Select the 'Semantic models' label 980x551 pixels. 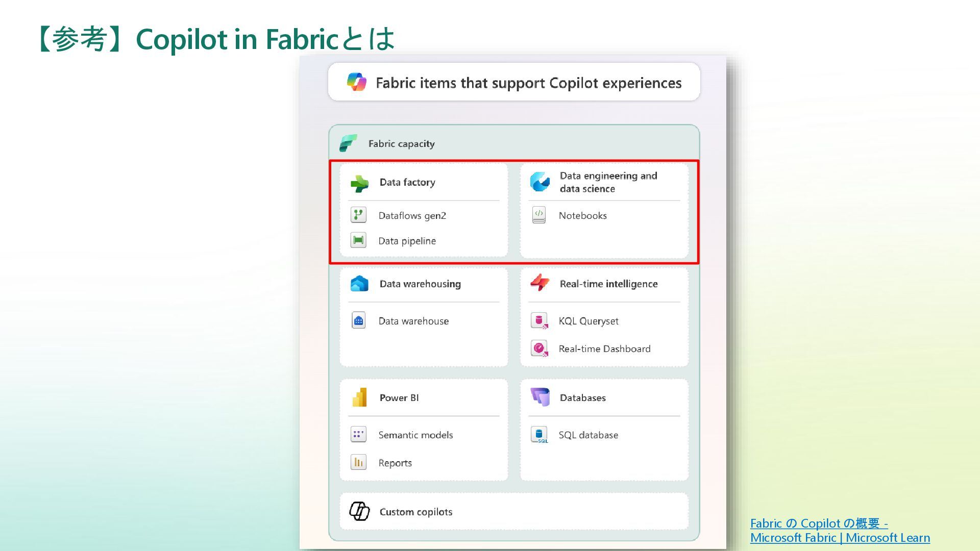click(x=415, y=435)
